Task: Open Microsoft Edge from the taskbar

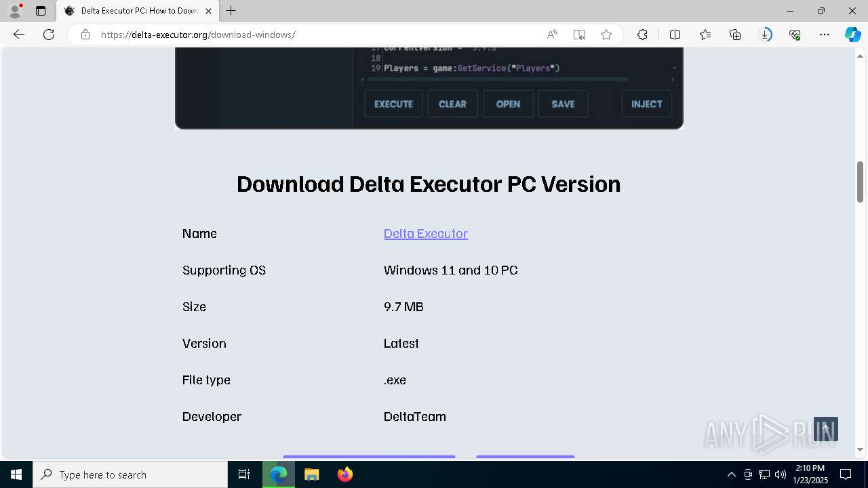Action: click(279, 474)
